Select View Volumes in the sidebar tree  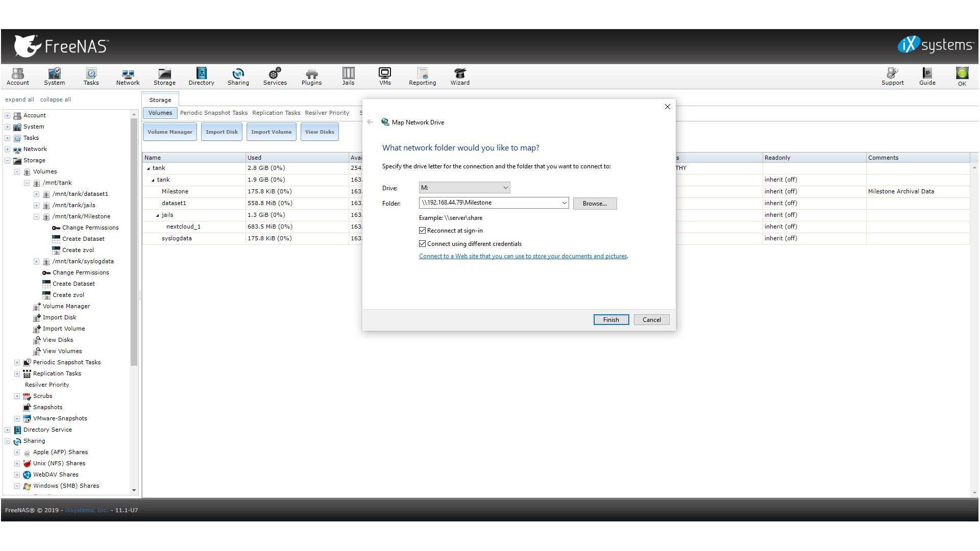[62, 351]
